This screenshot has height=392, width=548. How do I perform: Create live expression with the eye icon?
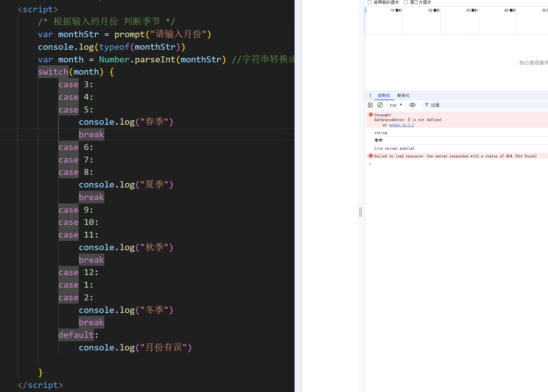click(x=412, y=105)
